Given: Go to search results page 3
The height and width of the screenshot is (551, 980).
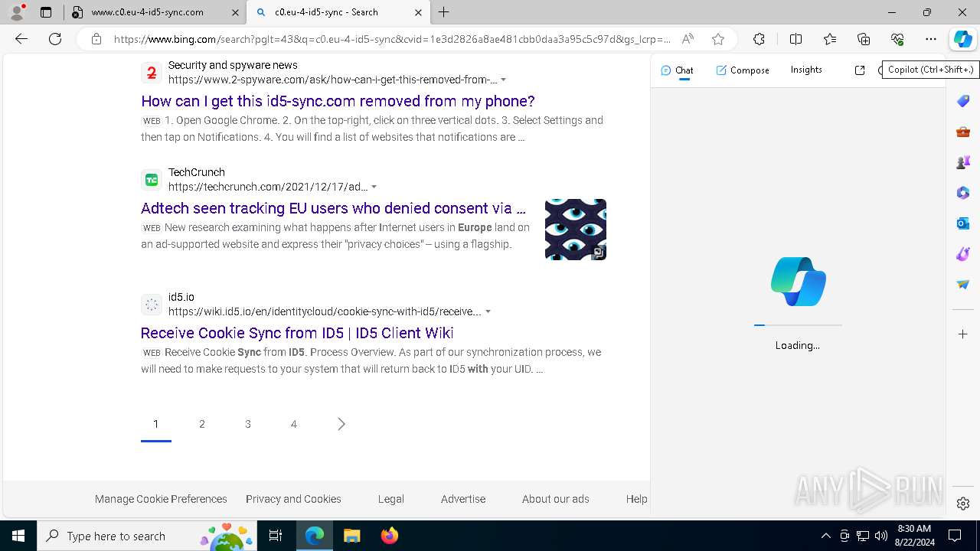Looking at the screenshot, I should coord(248,424).
